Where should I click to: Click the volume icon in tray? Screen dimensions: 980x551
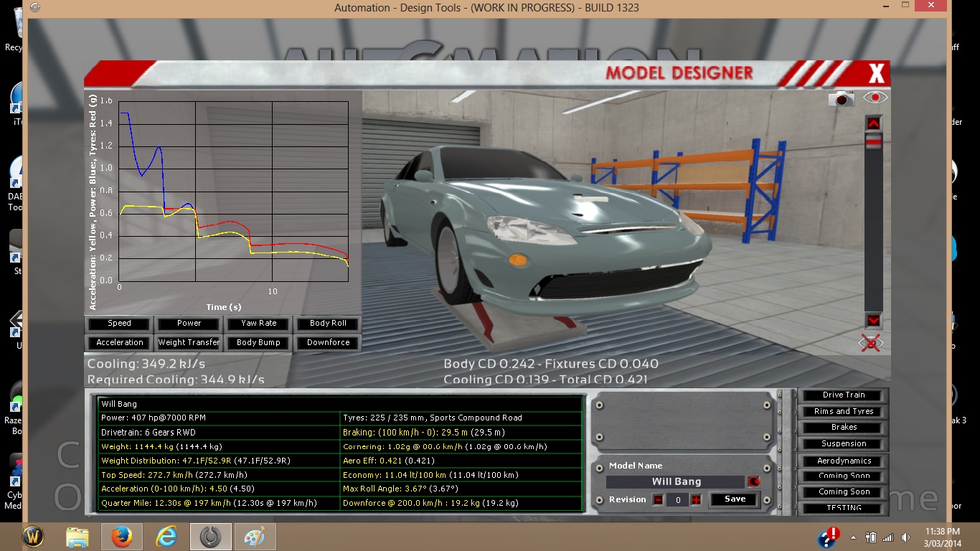[x=905, y=537]
